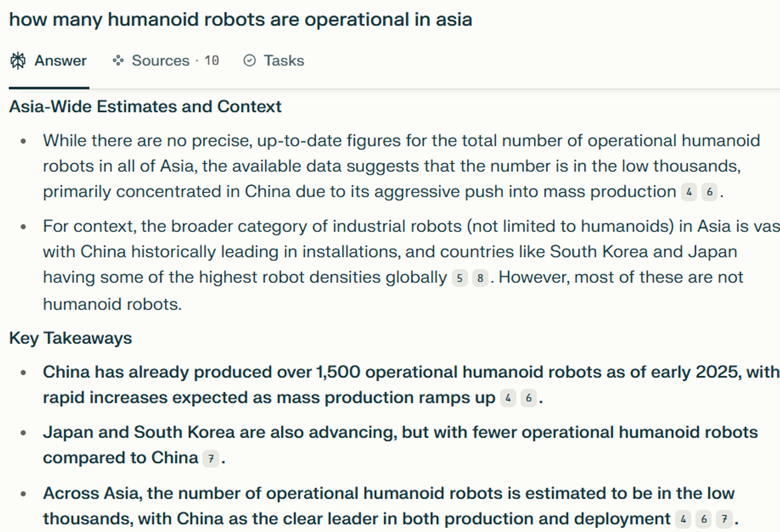Open citation 4 after 'mass production'
Screen dimensions: 780x532
click(x=689, y=192)
